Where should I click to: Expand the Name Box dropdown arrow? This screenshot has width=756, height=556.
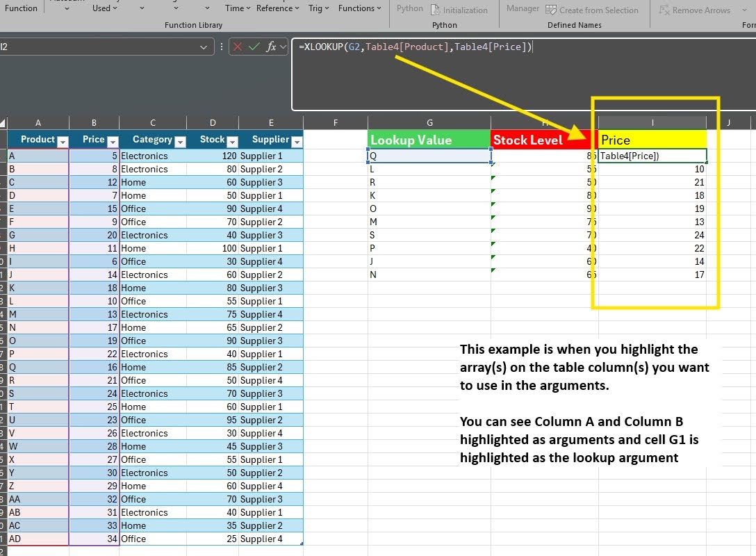[x=204, y=47]
